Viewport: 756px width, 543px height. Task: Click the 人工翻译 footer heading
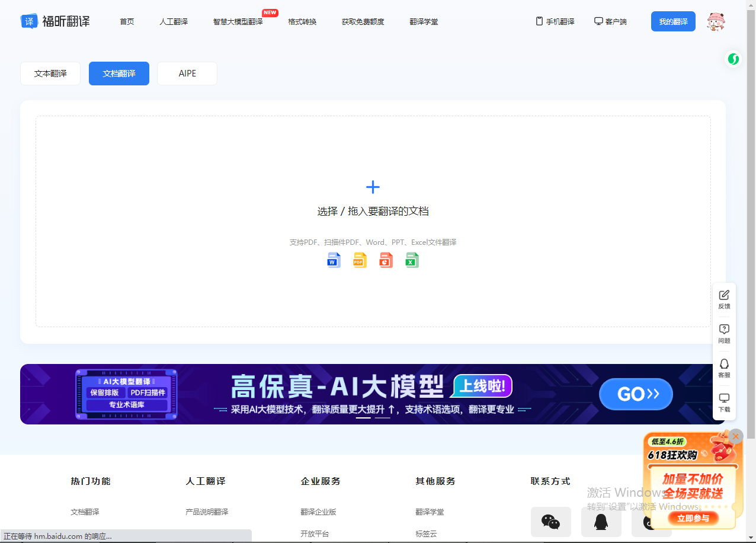pos(206,481)
